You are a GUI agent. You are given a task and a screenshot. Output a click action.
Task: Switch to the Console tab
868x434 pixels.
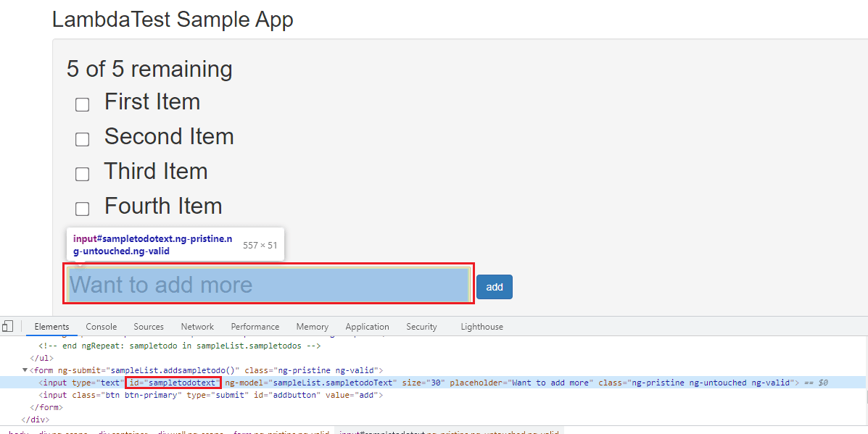101,326
